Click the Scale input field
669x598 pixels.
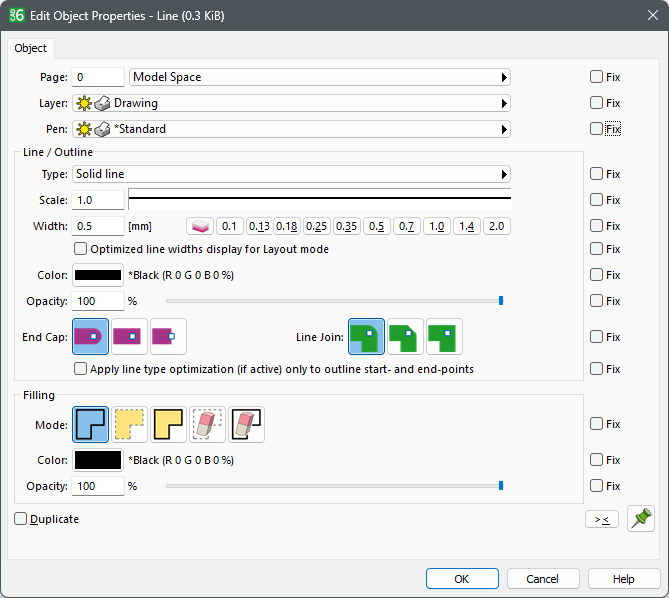(98, 200)
